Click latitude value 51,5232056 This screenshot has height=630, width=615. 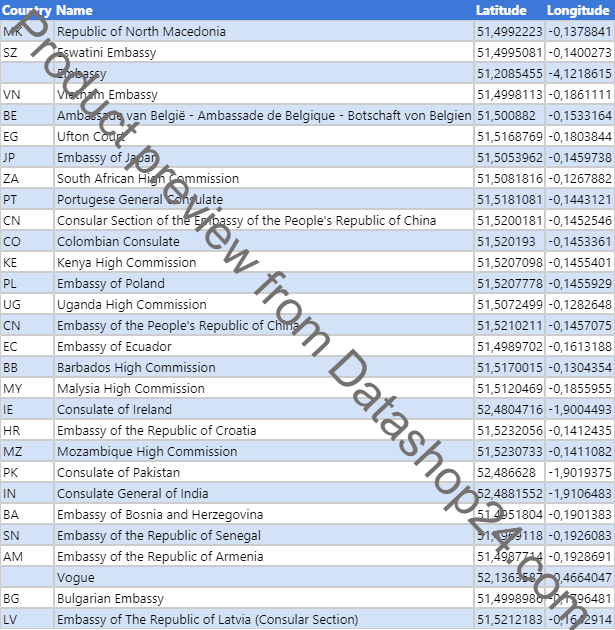(x=509, y=430)
